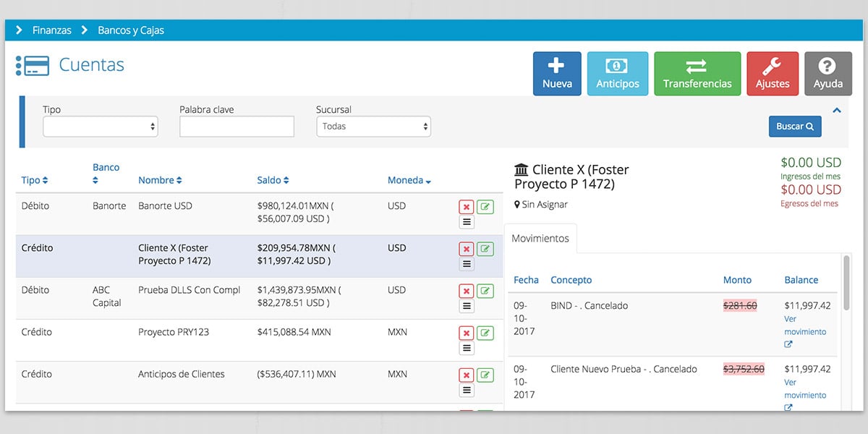Sort the table by Moneda column
The image size is (868, 434).
(409, 180)
